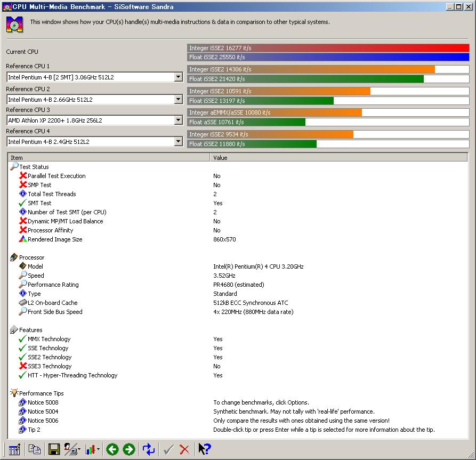Click the lightbulb icon beside Performance Tips
Image resolution: width=476 pixels, height=460 pixels.
[14, 393]
